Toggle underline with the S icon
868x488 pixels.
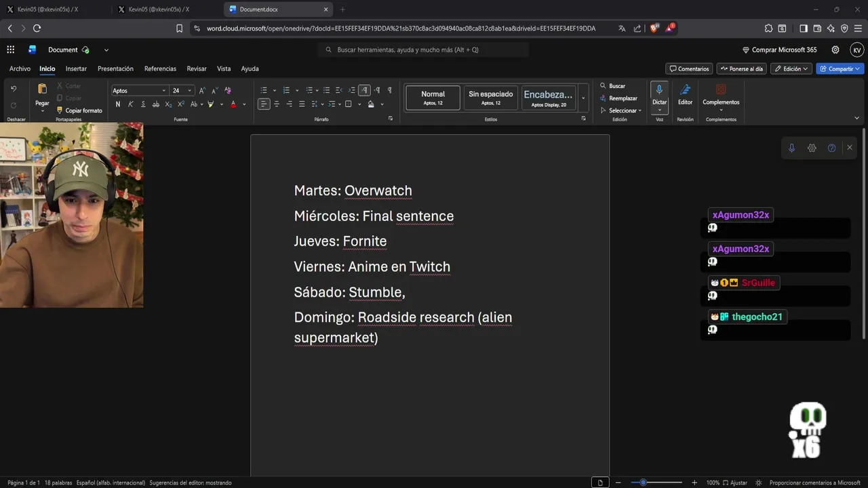143,104
